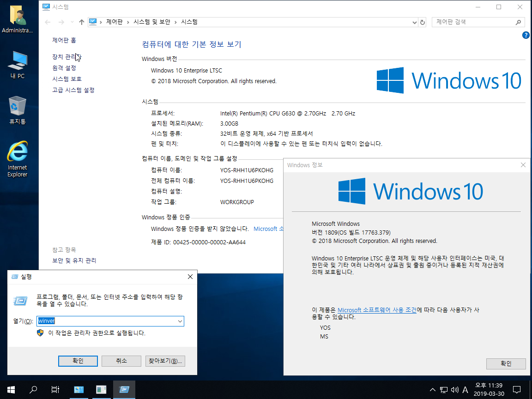Close the 실행 Run dialog
The image size is (532, 399).
[x=190, y=277]
